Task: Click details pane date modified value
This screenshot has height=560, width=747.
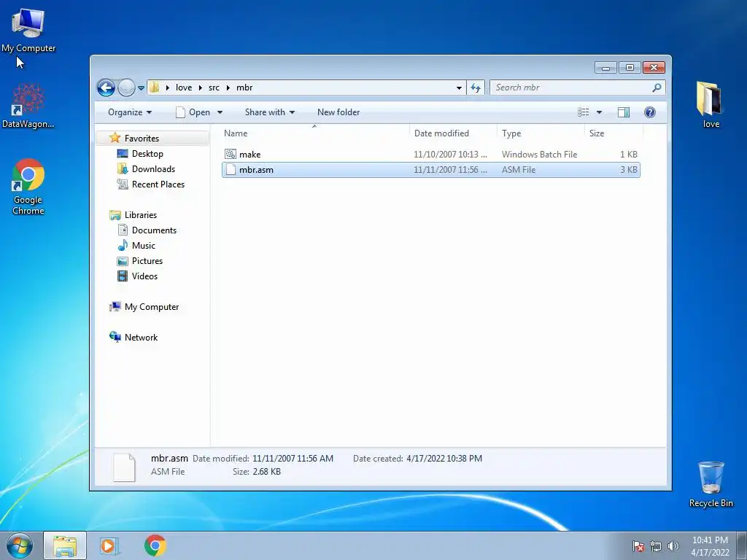Action: point(293,459)
